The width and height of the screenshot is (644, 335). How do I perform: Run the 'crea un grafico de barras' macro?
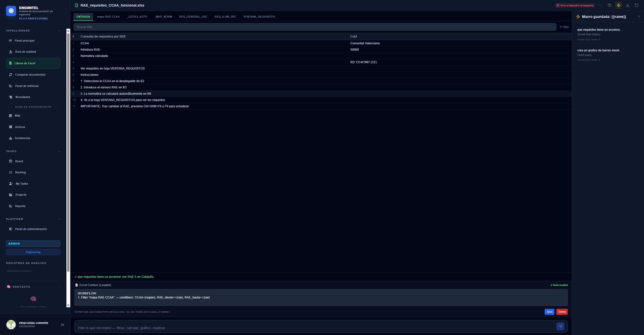click(608, 55)
